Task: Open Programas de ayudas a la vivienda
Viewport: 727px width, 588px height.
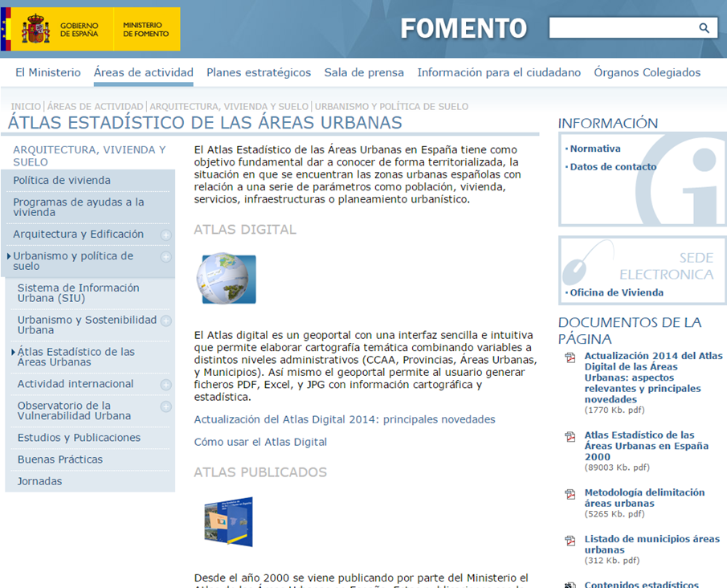Action: pyautogui.click(x=79, y=207)
